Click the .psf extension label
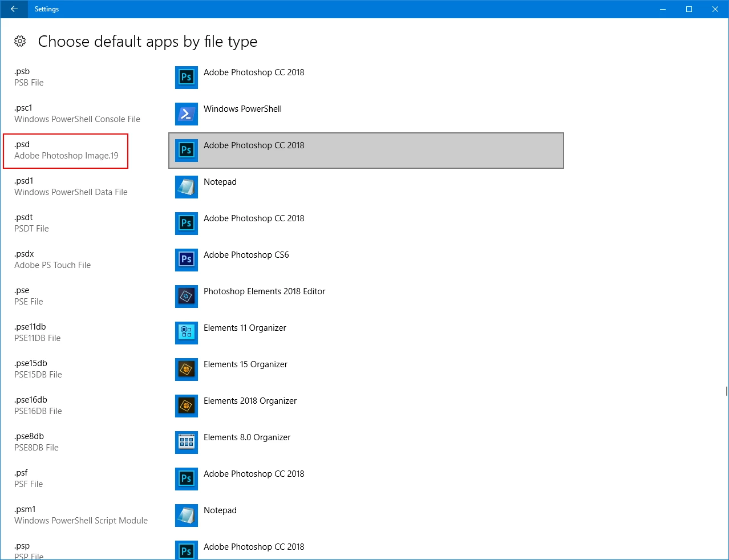Viewport: 729px width, 560px height. tap(21, 473)
